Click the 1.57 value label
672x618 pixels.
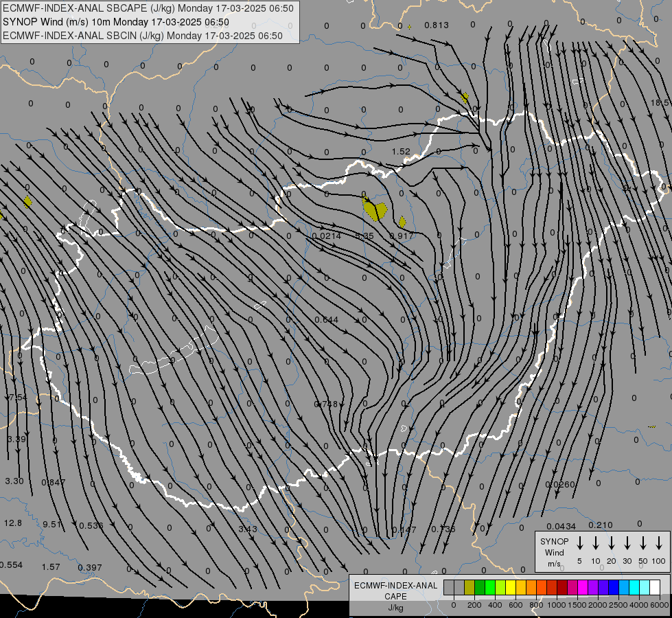[x=51, y=567]
